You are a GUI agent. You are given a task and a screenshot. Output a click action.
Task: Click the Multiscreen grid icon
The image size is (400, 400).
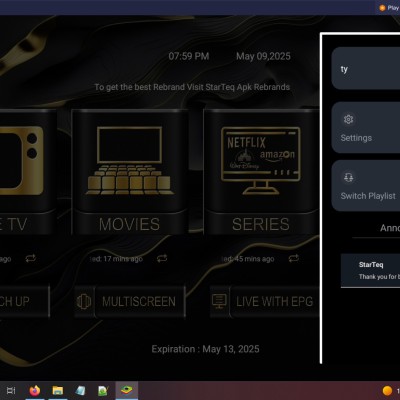pyautogui.click(x=84, y=301)
